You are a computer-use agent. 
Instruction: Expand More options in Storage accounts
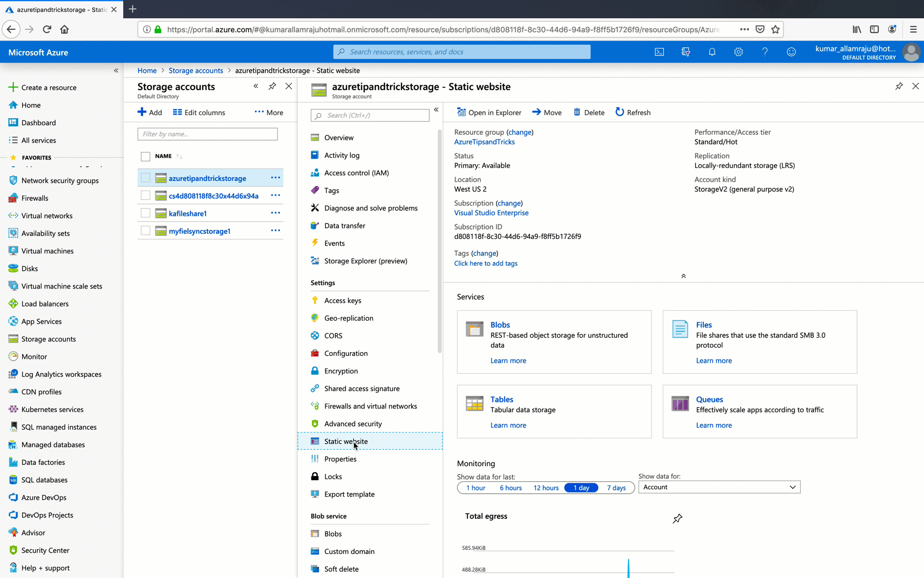coord(269,112)
